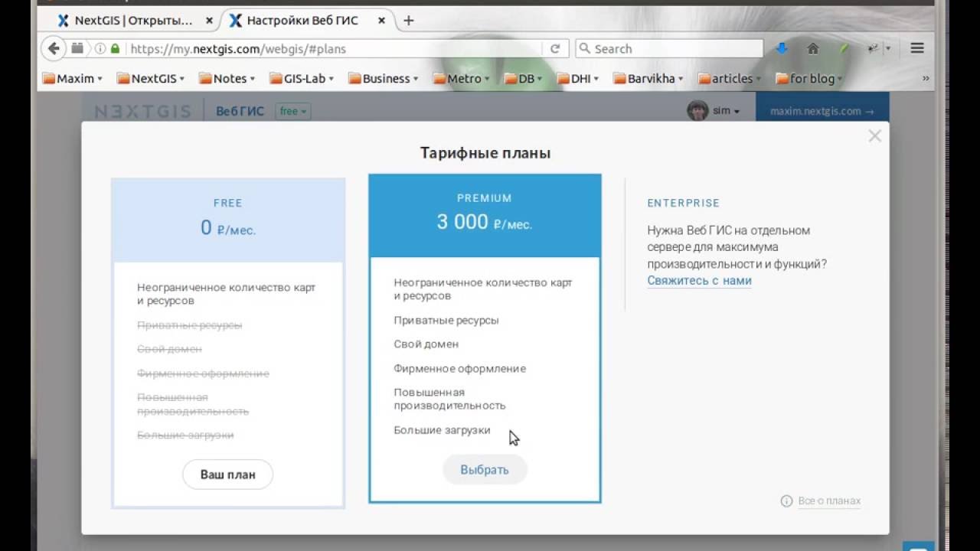Click the NEXTGIS logo in header
Image resolution: width=980 pixels, height=551 pixels.
pos(142,112)
